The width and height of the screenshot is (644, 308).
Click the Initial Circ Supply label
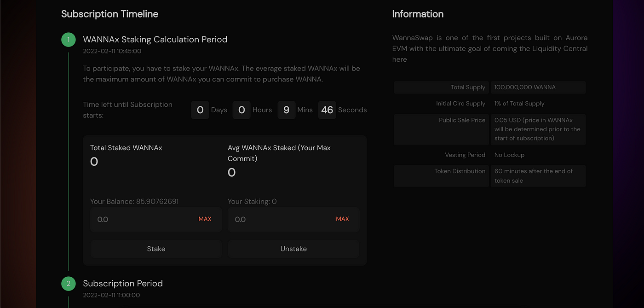click(x=460, y=104)
